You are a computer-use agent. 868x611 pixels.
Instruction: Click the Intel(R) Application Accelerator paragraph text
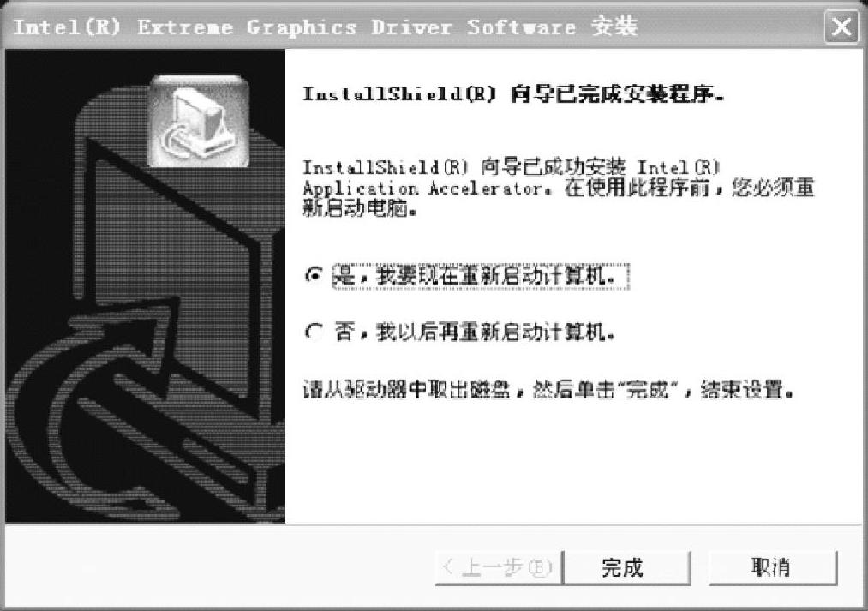[559, 189]
